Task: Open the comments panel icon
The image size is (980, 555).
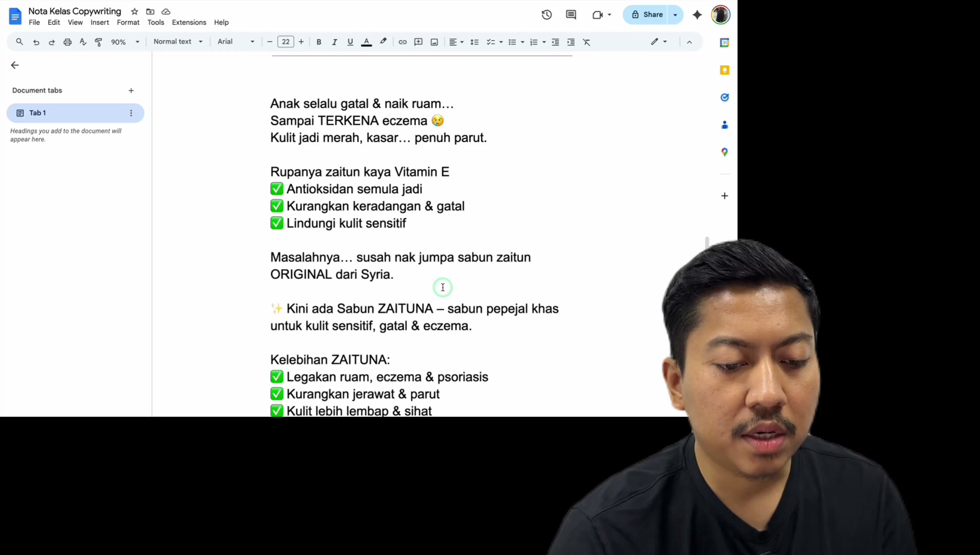Action: 571,15
